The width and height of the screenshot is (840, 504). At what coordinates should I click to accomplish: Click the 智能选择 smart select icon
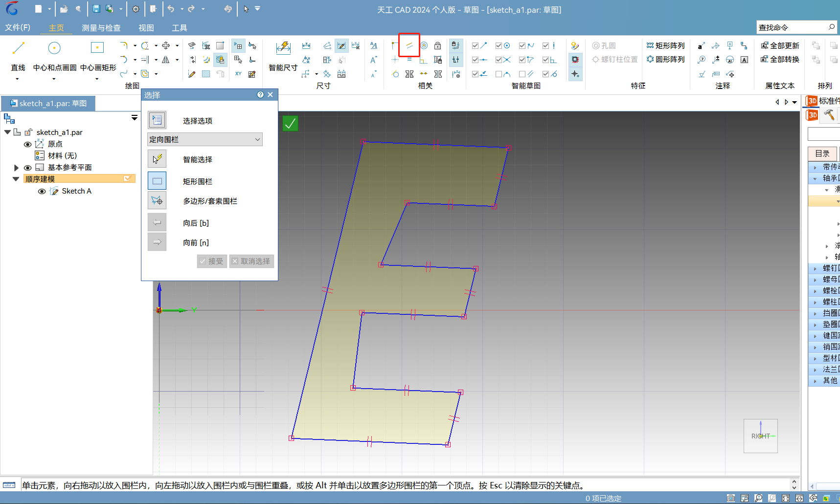pos(157,159)
